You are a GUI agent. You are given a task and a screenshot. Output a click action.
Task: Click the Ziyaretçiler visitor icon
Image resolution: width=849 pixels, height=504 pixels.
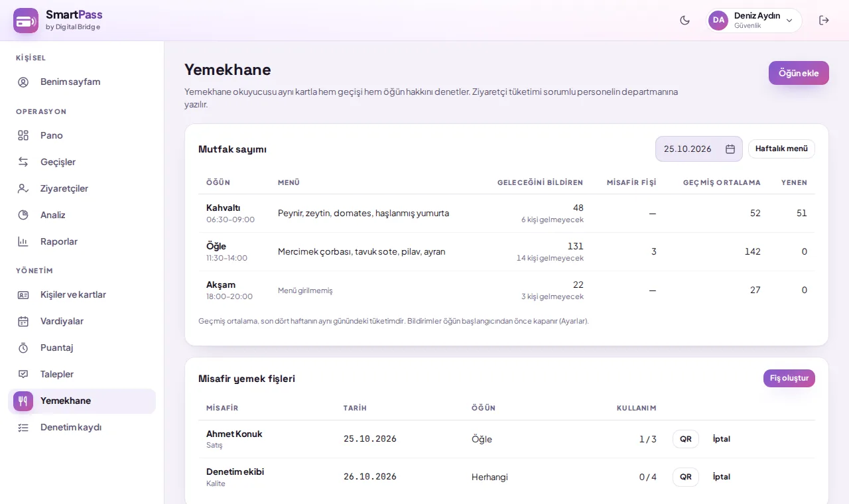click(23, 188)
